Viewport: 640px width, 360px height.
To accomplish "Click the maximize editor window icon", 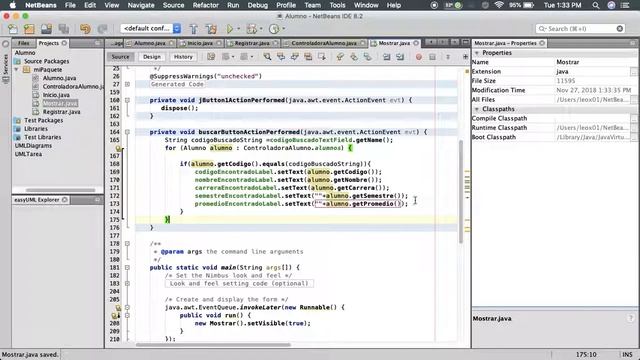I will (465, 42).
